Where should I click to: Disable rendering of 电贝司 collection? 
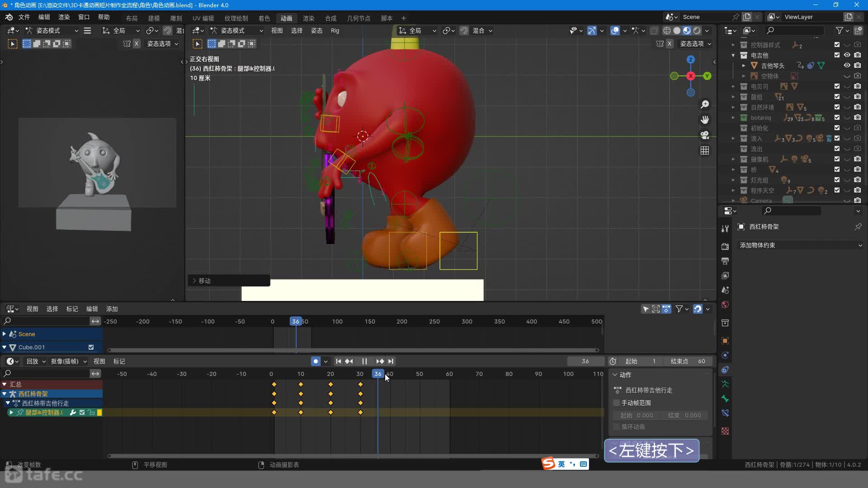858,86
